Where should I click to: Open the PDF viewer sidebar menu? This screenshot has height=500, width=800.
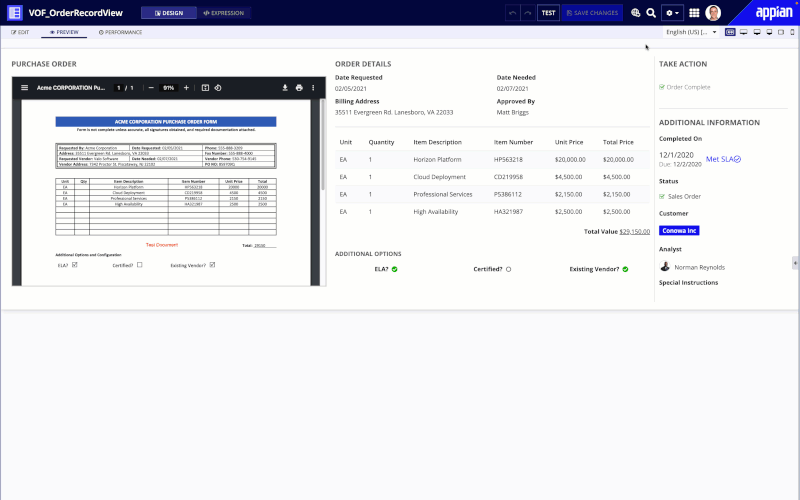click(24, 88)
